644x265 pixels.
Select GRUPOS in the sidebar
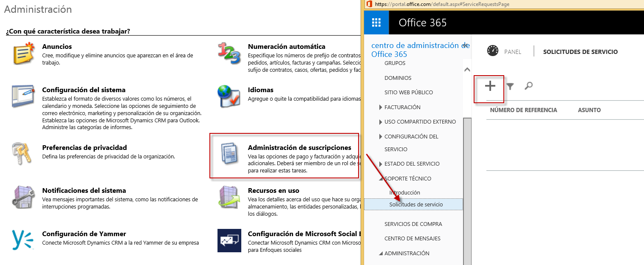pyautogui.click(x=395, y=63)
